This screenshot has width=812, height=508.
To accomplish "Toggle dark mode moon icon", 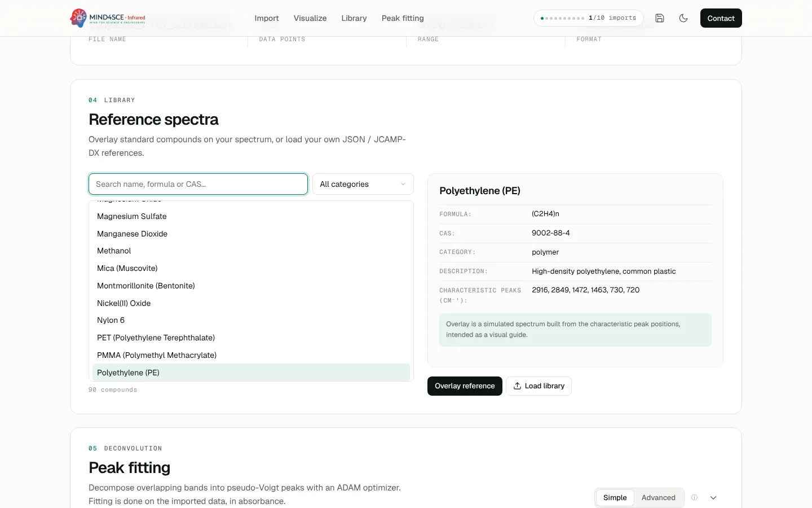I will coord(683,18).
